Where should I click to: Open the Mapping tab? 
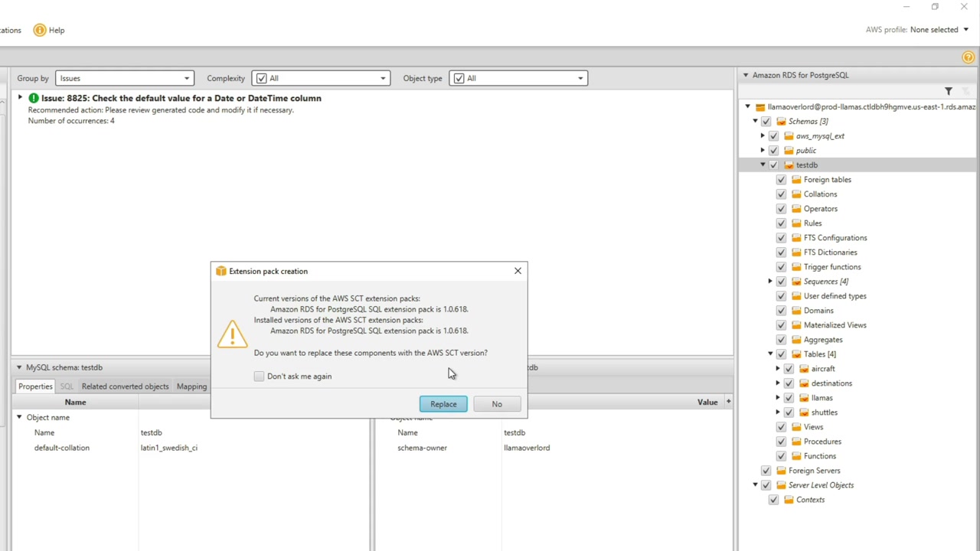click(191, 386)
